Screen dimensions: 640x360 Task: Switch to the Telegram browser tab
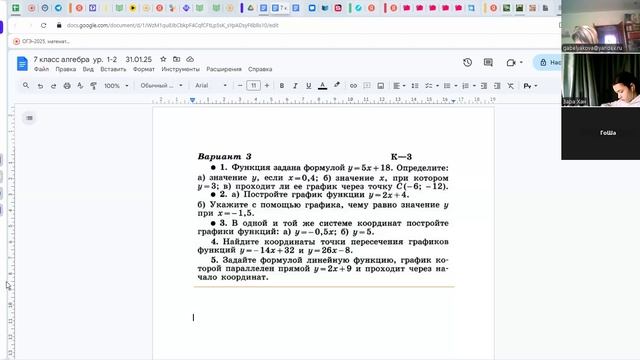58,8
